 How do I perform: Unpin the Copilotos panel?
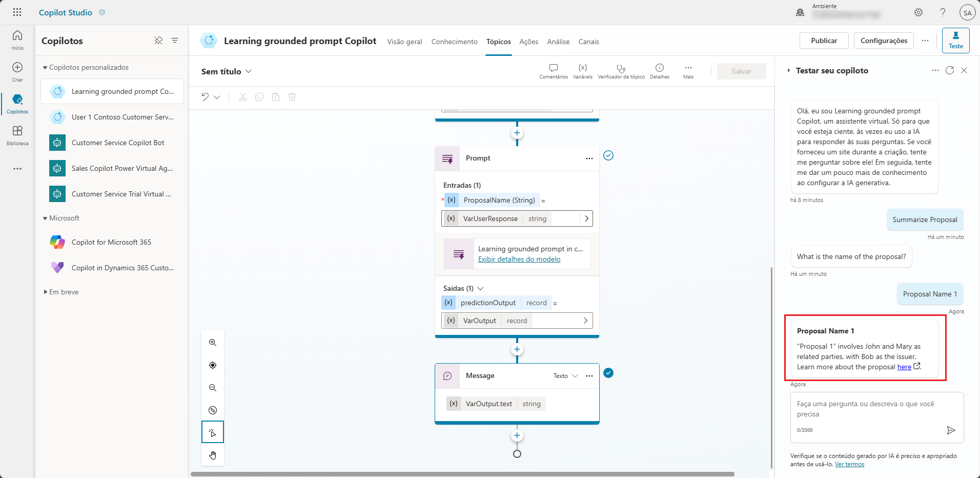pyautogui.click(x=158, y=41)
